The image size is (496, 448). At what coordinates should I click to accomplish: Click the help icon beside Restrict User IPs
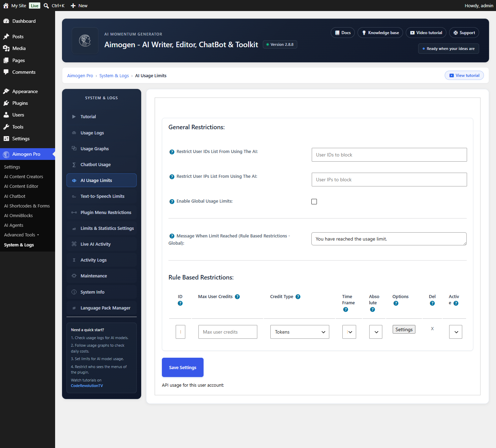point(172,177)
